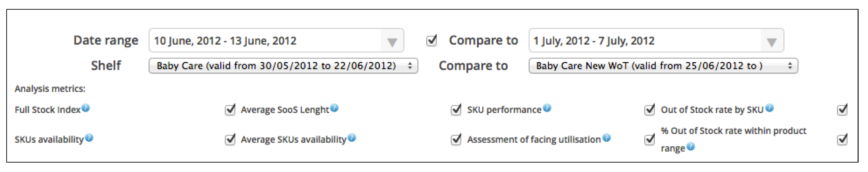868x172 pixels.
Task: Click the 10 June, 2012 date range text
Action: (x=225, y=41)
